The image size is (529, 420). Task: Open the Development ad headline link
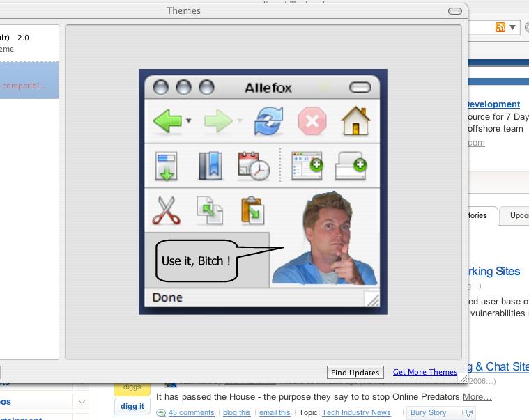(x=493, y=104)
